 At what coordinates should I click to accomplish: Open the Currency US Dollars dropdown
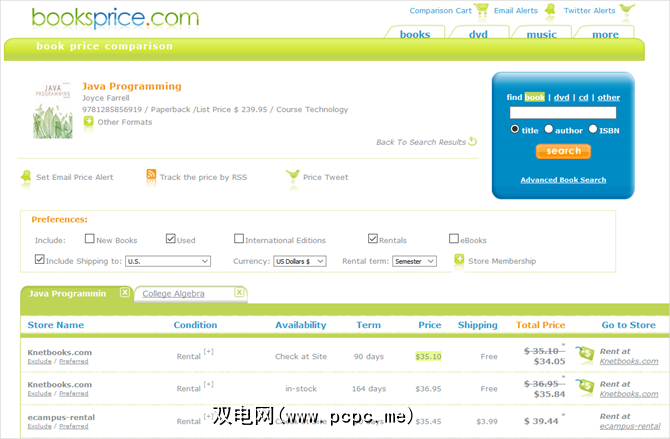click(300, 261)
